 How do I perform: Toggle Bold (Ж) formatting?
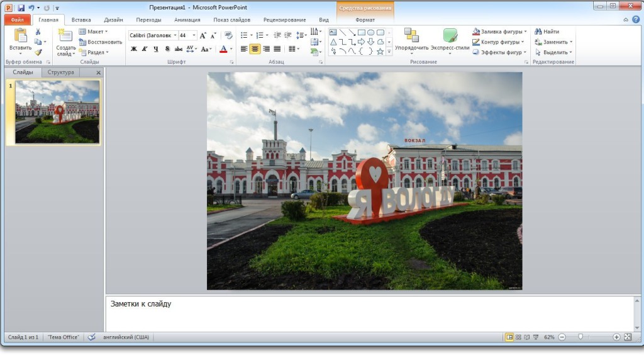pos(133,49)
